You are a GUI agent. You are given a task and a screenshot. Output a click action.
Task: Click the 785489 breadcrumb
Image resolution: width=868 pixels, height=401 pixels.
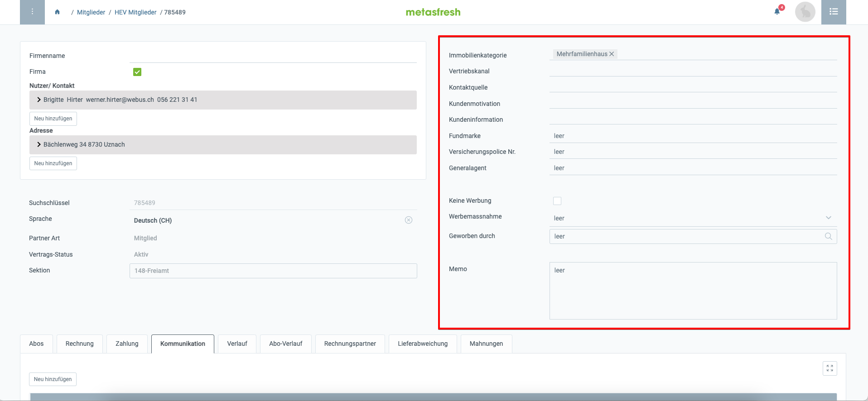pos(175,12)
